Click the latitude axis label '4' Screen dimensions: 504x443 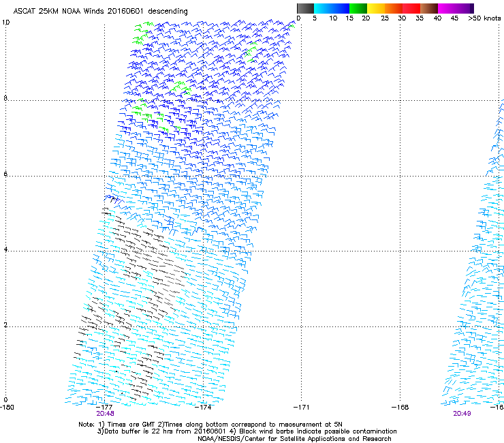click(5, 249)
